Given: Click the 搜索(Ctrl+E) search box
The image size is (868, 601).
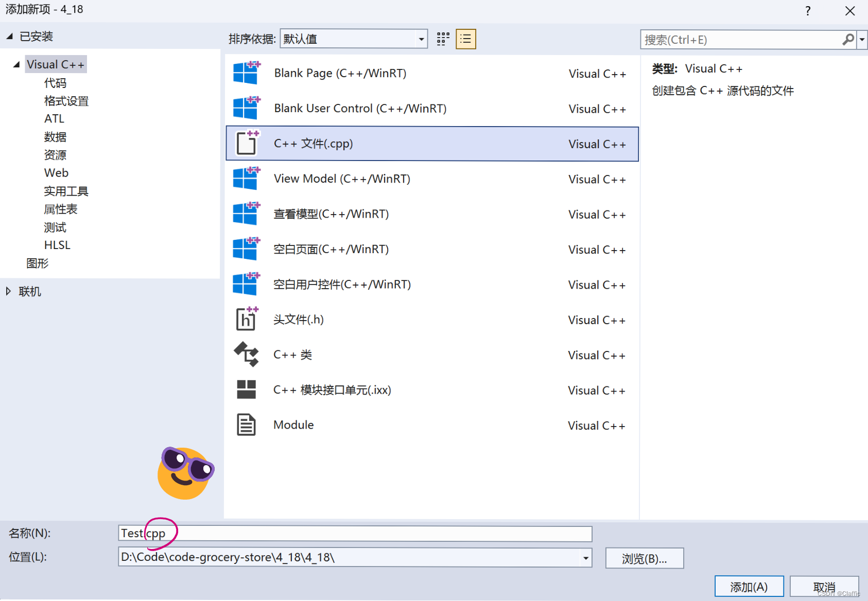Looking at the screenshot, I should [741, 40].
